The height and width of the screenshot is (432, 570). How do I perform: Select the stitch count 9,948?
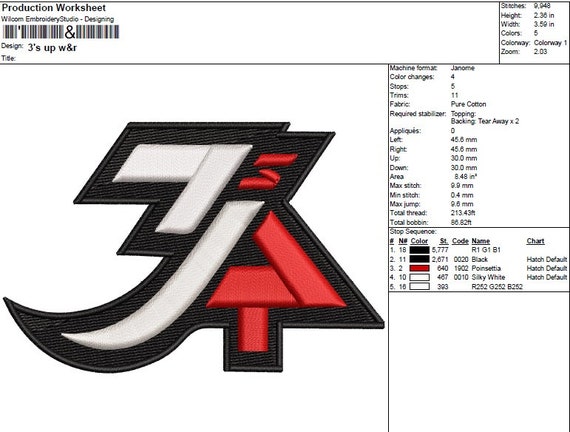point(542,6)
